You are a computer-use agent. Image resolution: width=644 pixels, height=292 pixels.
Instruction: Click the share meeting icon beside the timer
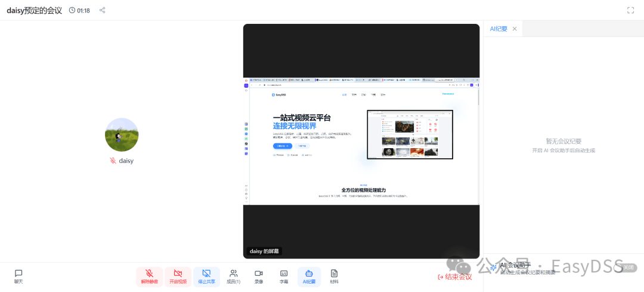pos(103,10)
